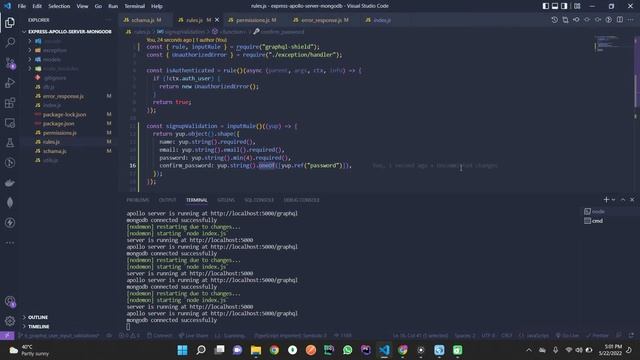Image resolution: width=640 pixels, height=360 pixels.
Task: Open the Search view in activity bar
Action: [x=10, y=42]
